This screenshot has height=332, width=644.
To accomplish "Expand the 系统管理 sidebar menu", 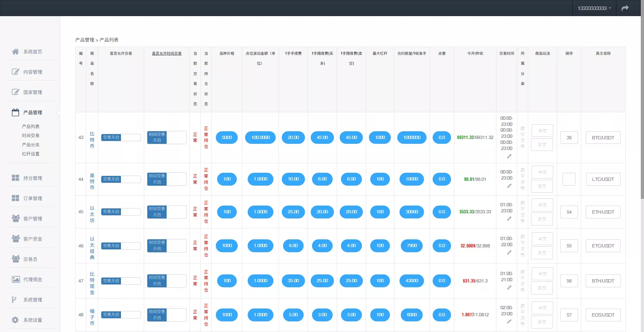I will [x=32, y=300].
